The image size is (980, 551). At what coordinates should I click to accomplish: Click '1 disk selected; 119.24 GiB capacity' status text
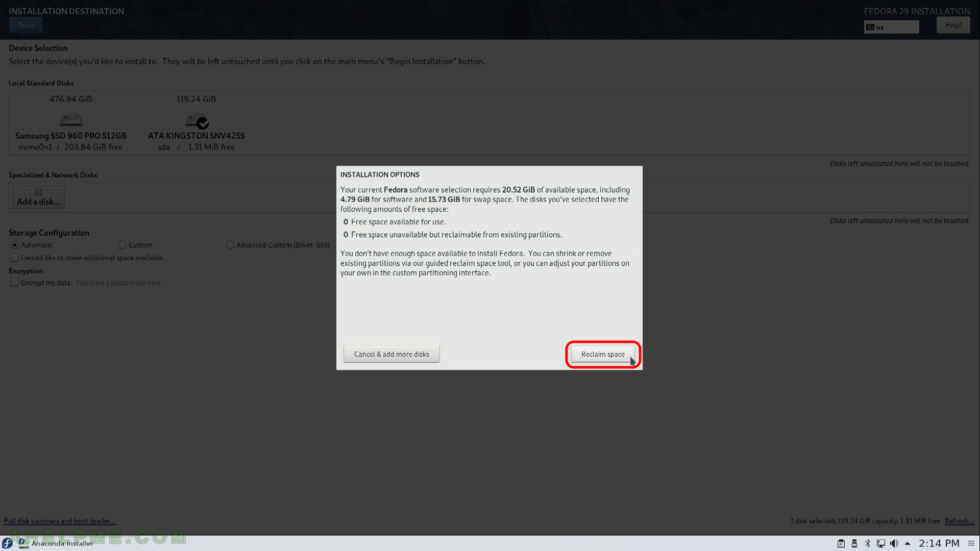[x=843, y=521]
